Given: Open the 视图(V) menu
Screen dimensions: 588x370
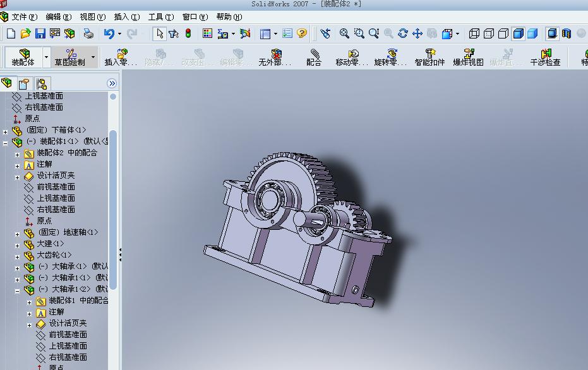Looking at the screenshot, I should coord(93,17).
